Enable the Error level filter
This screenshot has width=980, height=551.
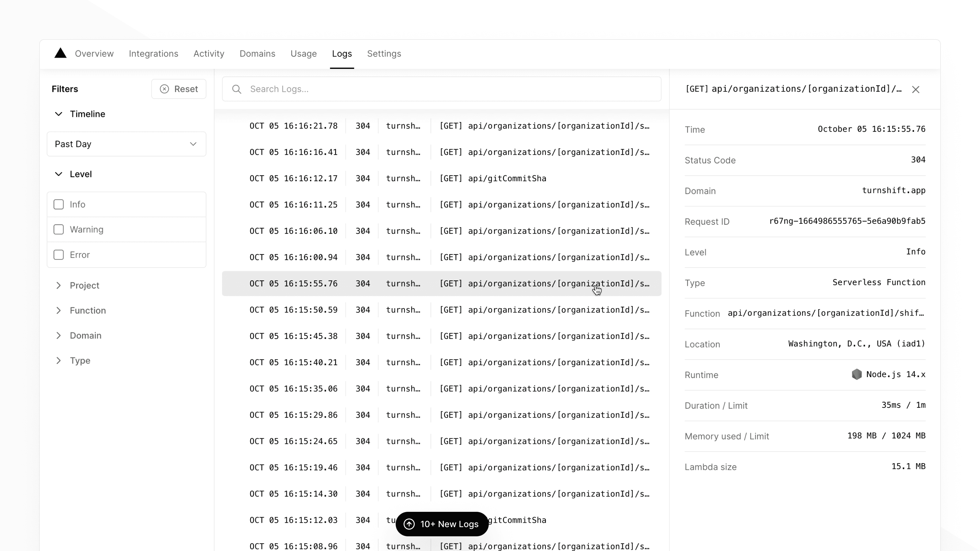click(x=58, y=255)
